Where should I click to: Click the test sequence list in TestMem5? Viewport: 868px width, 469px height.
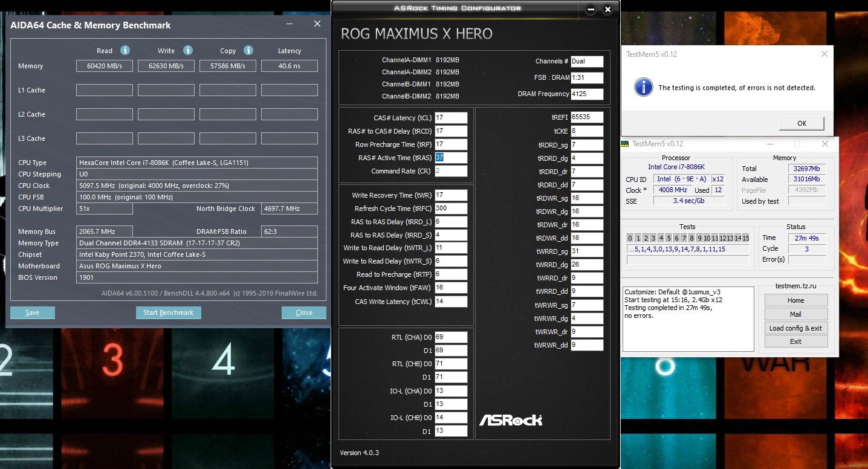(x=688, y=249)
